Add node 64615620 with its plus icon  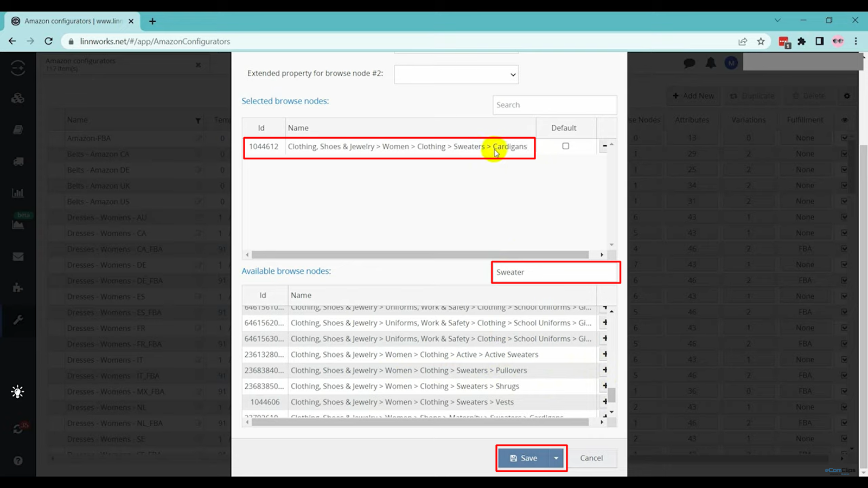coord(604,323)
